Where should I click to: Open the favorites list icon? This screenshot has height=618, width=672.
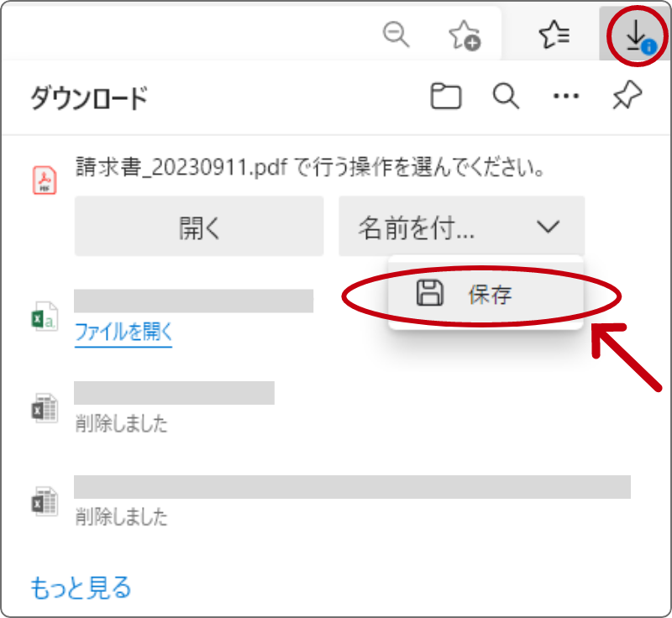point(554,34)
